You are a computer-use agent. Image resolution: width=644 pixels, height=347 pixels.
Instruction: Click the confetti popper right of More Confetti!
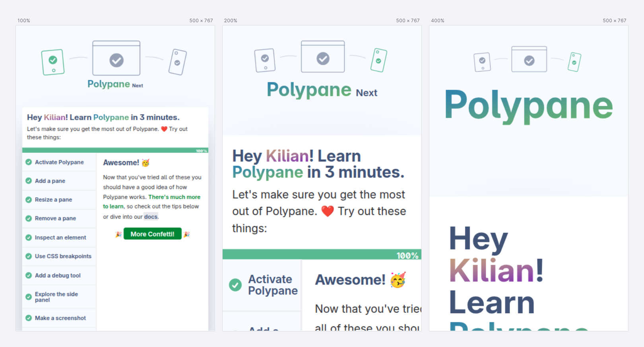click(186, 234)
